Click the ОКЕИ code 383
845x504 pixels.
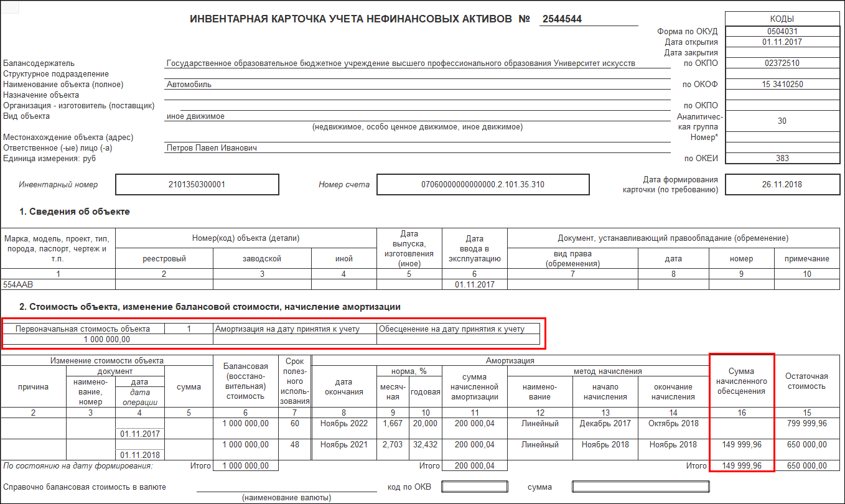click(x=782, y=158)
